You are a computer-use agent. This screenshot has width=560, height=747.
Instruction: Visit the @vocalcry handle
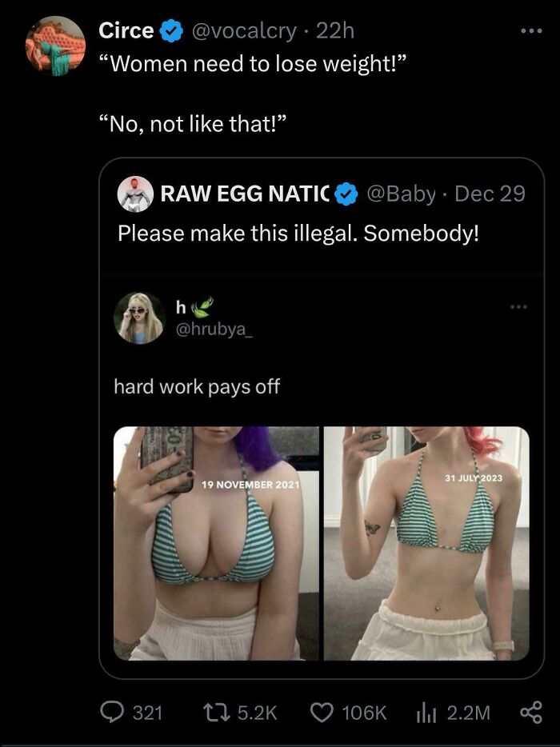(x=244, y=31)
